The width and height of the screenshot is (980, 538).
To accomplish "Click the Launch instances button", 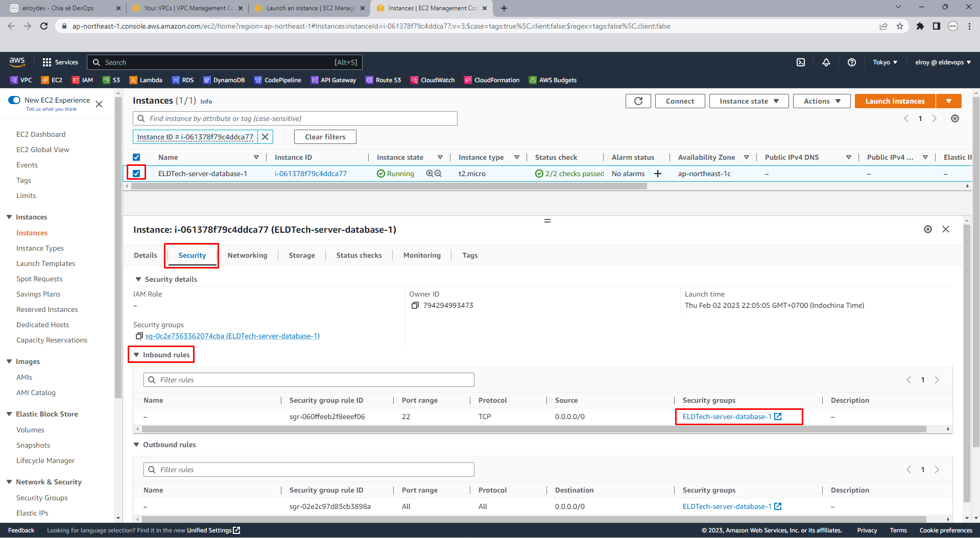I will pyautogui.click(x=895, y=101).
